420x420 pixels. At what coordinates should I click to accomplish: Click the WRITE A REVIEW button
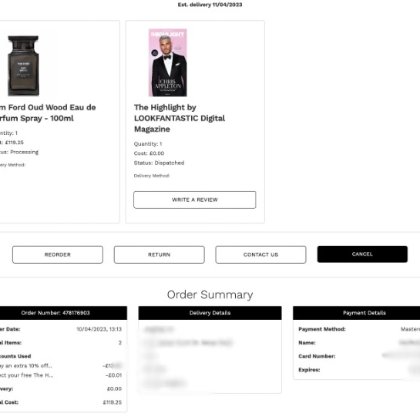click(195, 200)
